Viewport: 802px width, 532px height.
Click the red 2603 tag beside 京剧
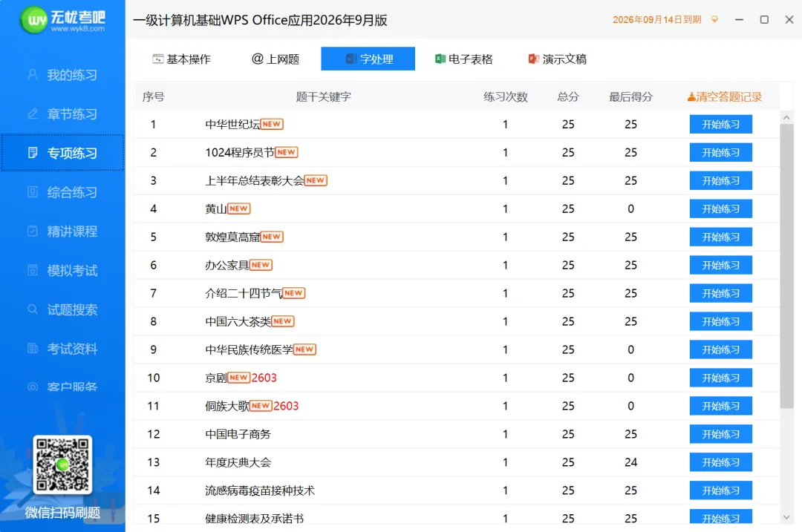(x=264, y=377)
